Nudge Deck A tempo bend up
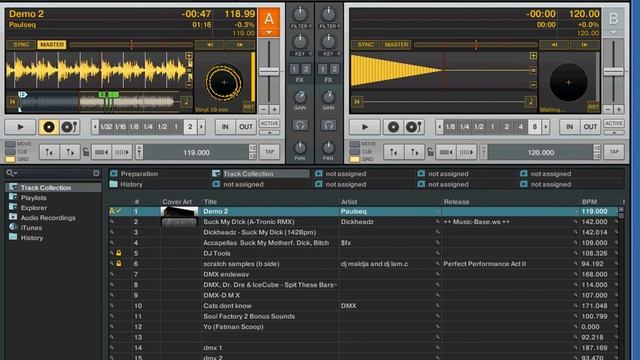Image resolution: width=640 pixels, height=360 pixels. point(240,44)
